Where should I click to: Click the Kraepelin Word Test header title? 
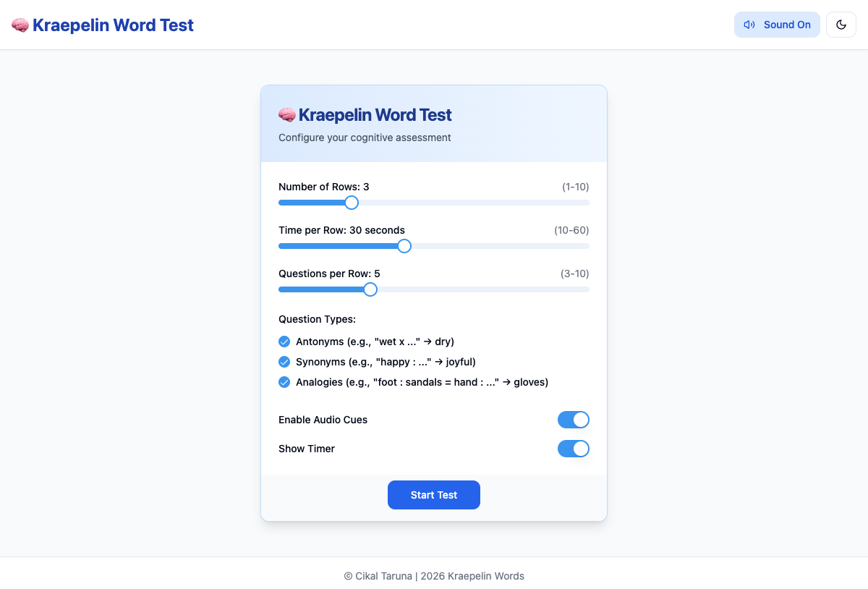(x=113, y=25)
